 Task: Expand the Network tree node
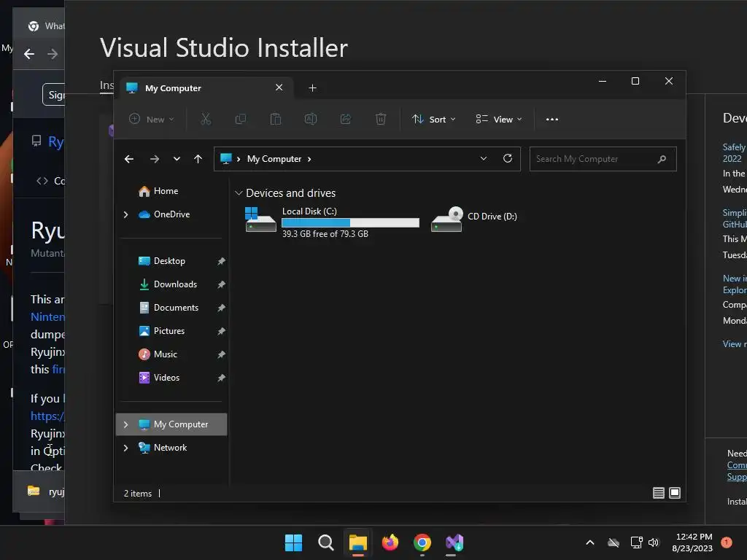pyautogui.click(x=125, y=448)
